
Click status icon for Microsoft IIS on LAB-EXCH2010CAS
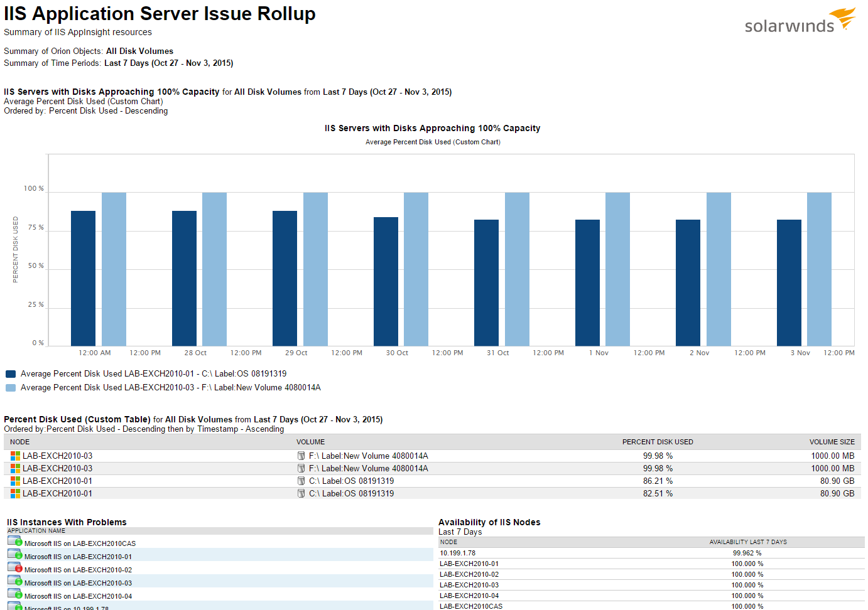click(x=14, y=541)
